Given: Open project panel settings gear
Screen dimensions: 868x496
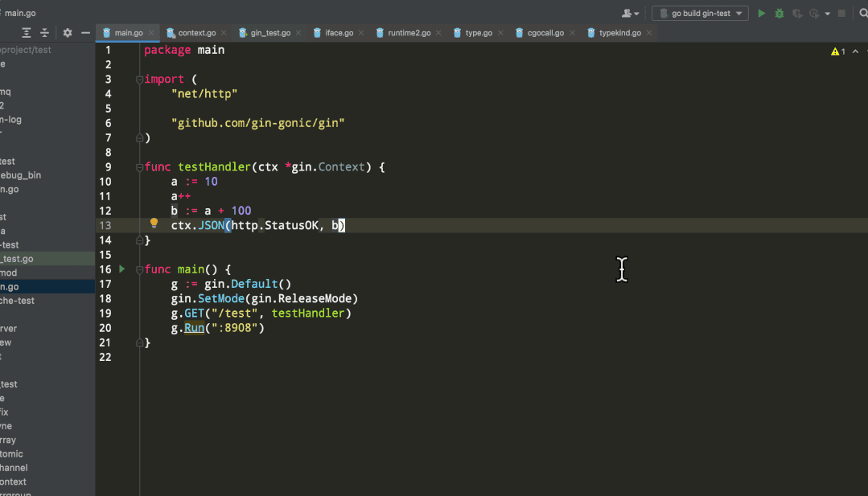Looking at the screenshot, I should 68,33.
